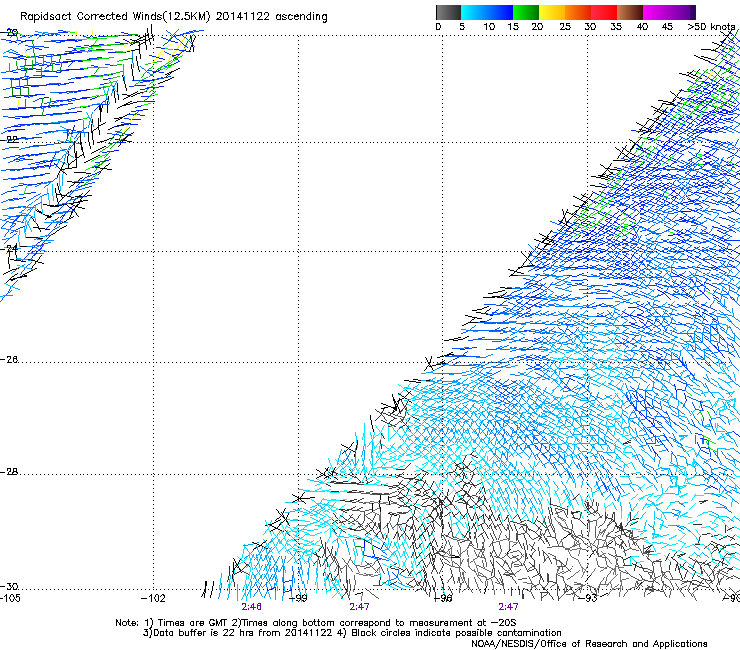Screen dimensions: 740x650
Task: Click the 'Rapidscat Corrected Winds(12.5KM)' title text
Action: click(116, 17)
